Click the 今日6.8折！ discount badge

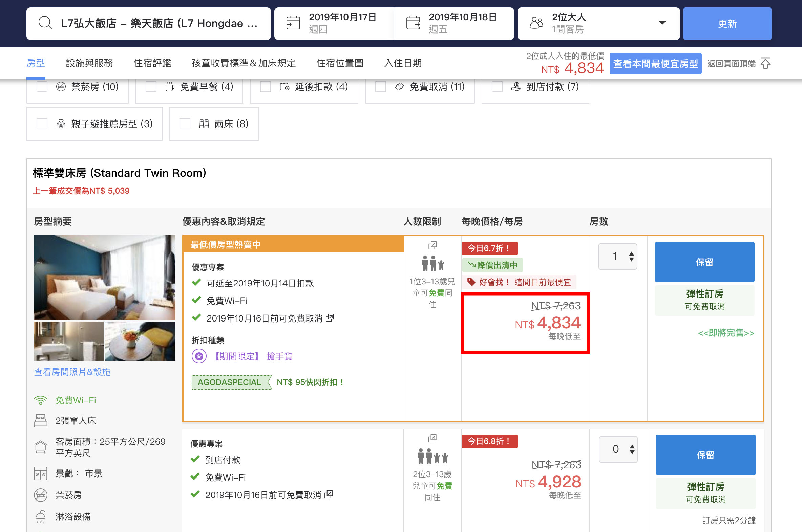[x=489, y=441]
